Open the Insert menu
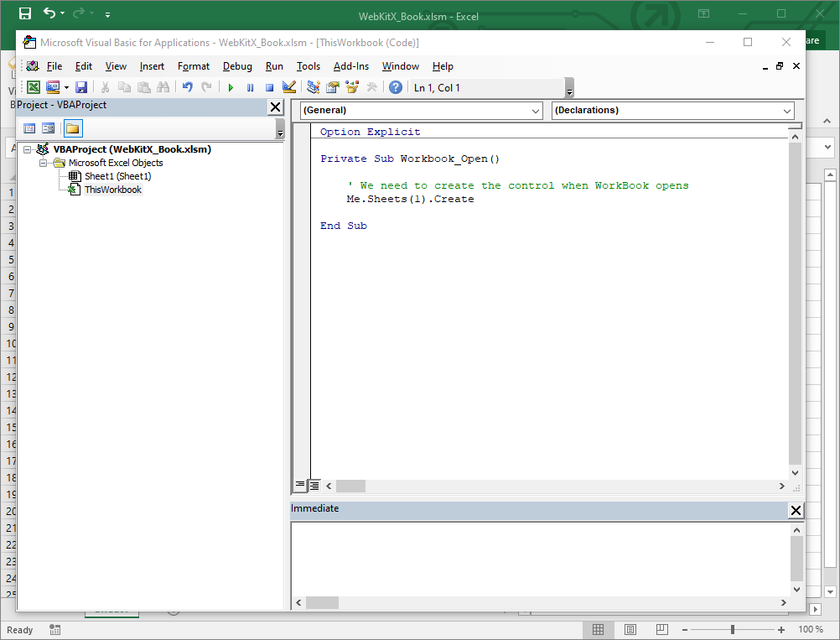The height and width of the screenshot is (640, 840). [152, 66]
